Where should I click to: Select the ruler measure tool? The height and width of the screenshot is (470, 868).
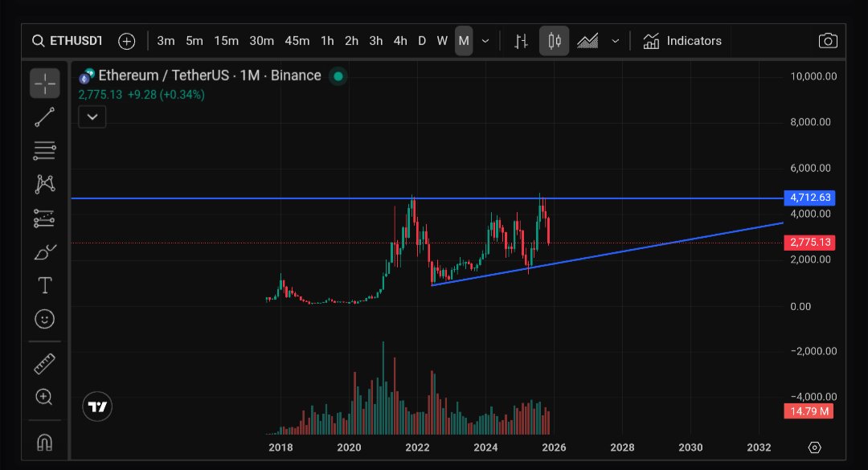pyautogui.click(x=45, y=364)
